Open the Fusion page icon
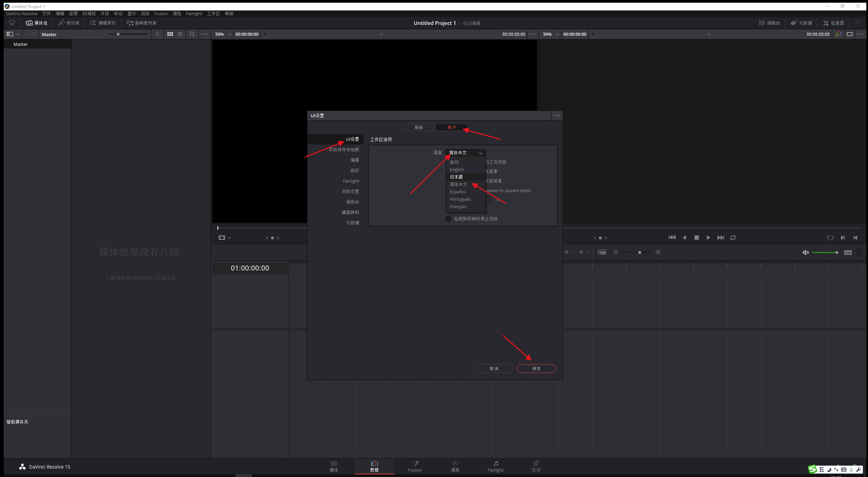 coord(414,466)
